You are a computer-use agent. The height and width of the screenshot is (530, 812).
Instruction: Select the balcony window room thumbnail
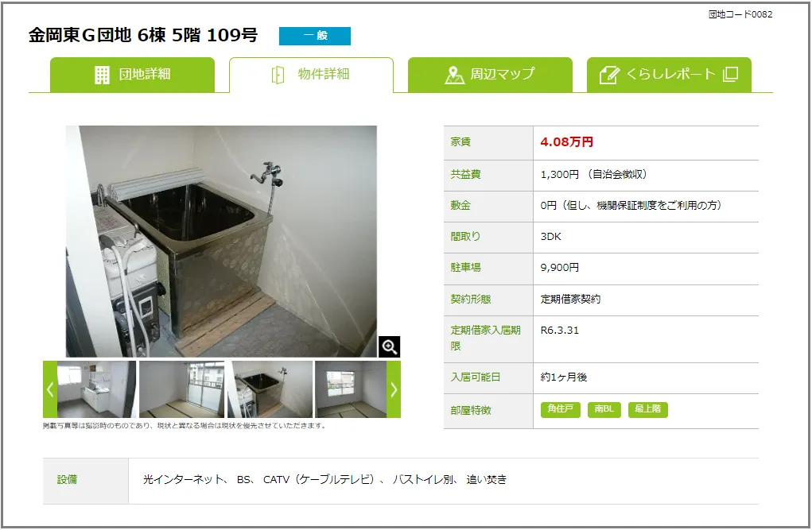[182, 389]
